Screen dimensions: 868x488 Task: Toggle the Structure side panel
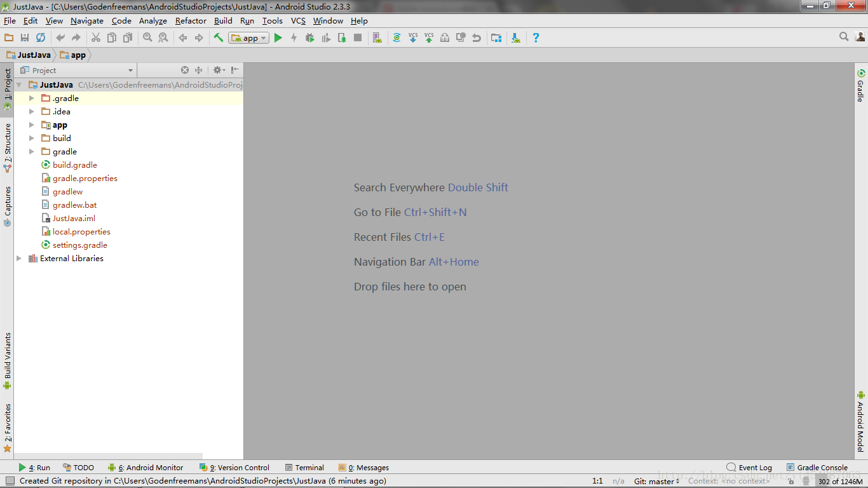pyautogui.click(x=7, y=148)
